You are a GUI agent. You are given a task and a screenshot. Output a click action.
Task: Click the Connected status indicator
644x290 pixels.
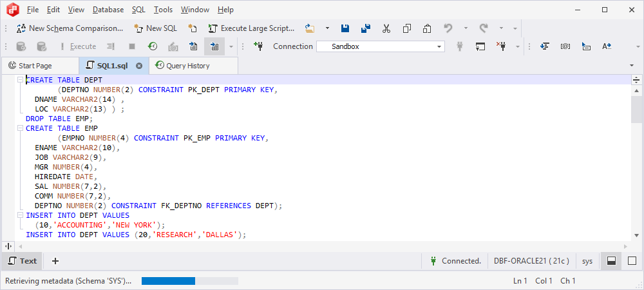[x=455, y=261]
